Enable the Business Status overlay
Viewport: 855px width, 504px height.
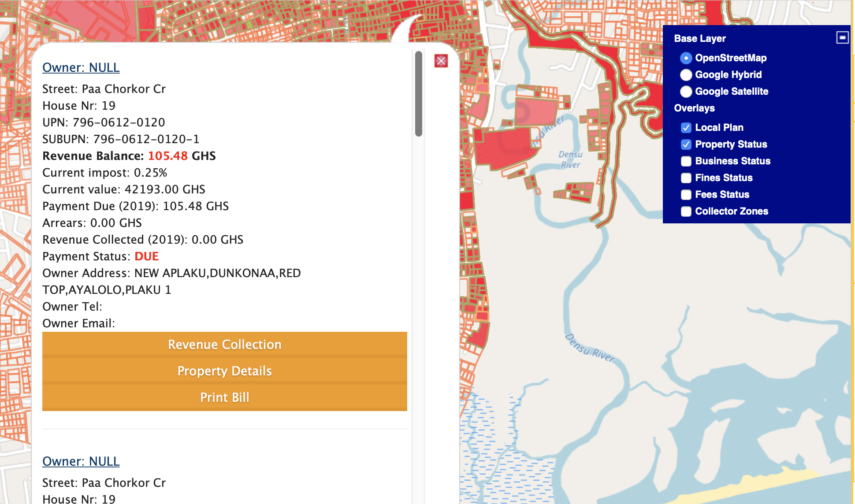[x=686, y=161]
